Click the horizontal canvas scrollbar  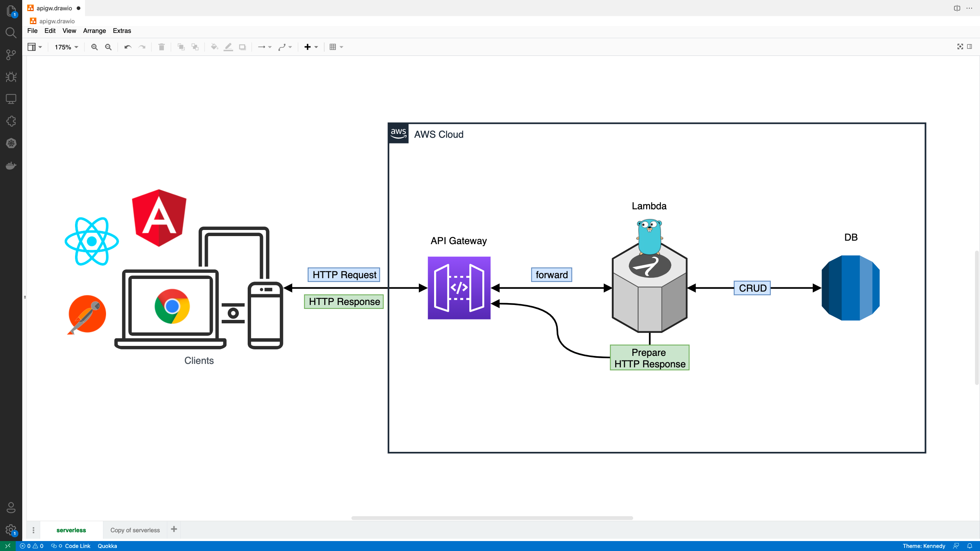492,518
